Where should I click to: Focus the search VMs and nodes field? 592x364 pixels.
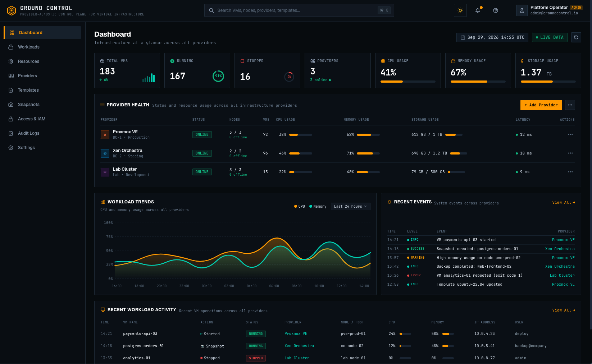coord(299,10)
